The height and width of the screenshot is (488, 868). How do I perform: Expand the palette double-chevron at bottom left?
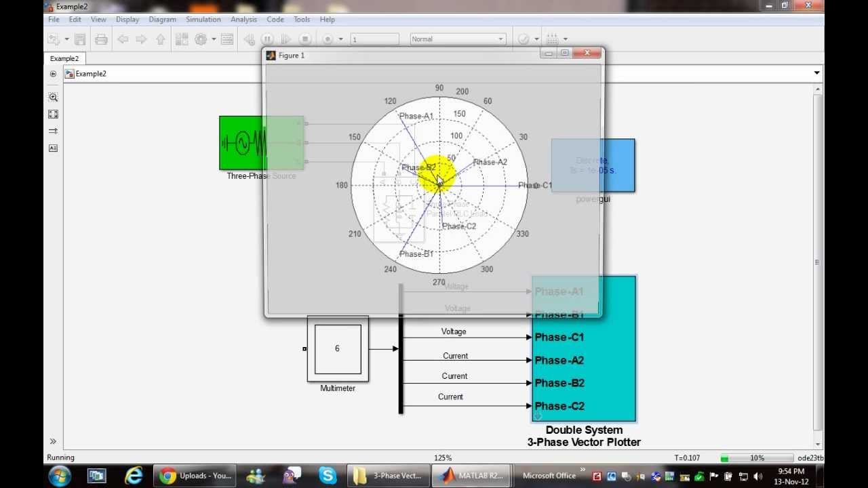pos(53,441)
